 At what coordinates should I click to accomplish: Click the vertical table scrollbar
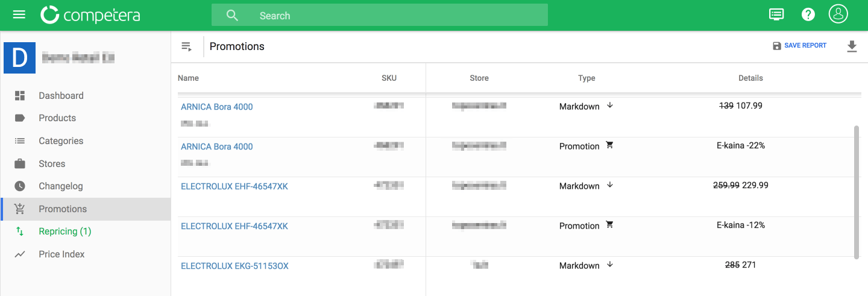click(857, 192)
